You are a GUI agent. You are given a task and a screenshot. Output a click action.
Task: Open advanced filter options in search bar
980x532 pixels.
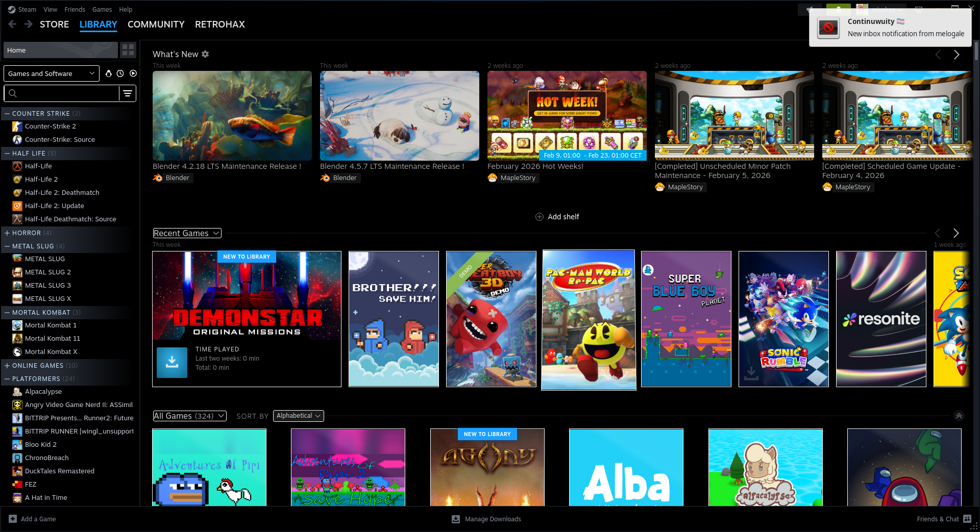pos(128,93)
